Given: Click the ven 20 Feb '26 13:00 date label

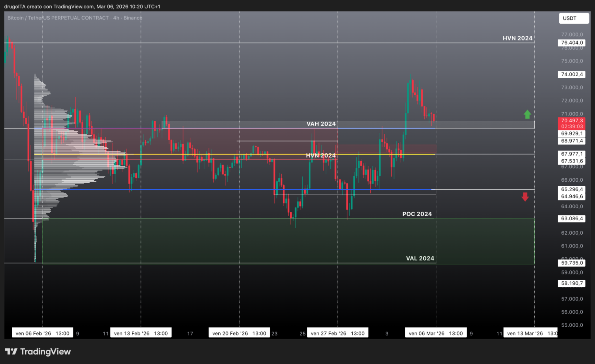Looking at the screenshot, I should pyautogui.click(x=239, y=333).
